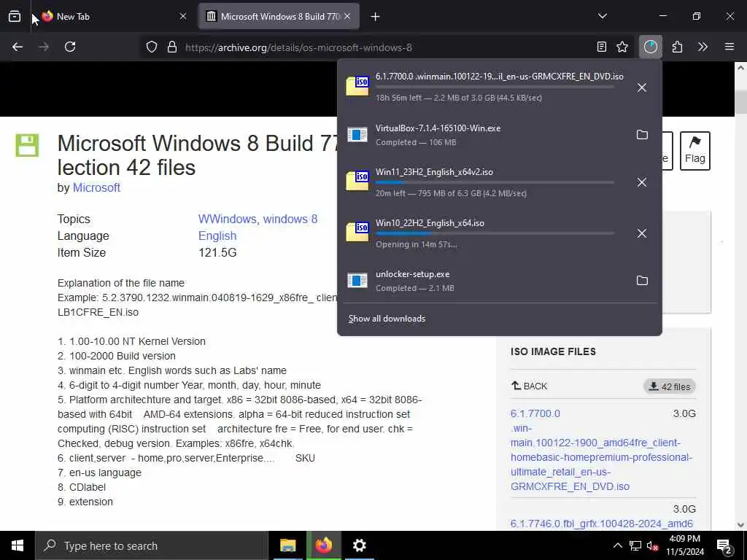This screenshot has width=747, height=560.
Task: Cancel the Win10_22H2 ISO download
Action: click(642, 233)
